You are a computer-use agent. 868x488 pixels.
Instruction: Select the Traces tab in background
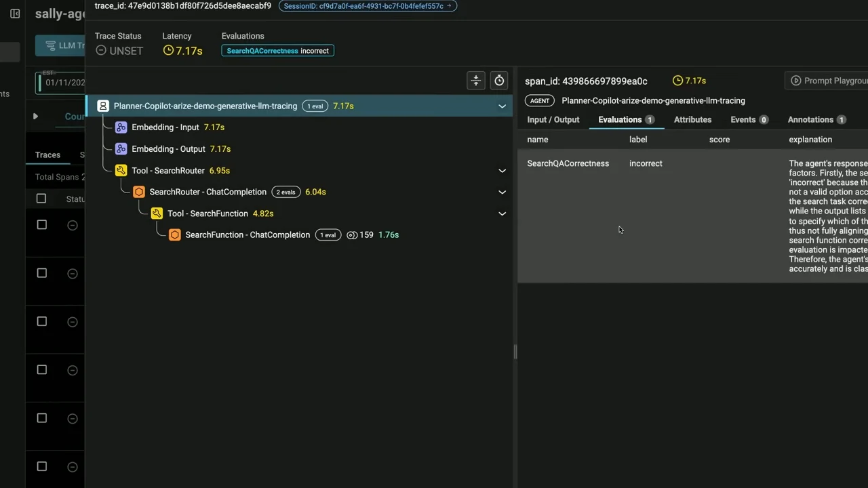point(47,155)
